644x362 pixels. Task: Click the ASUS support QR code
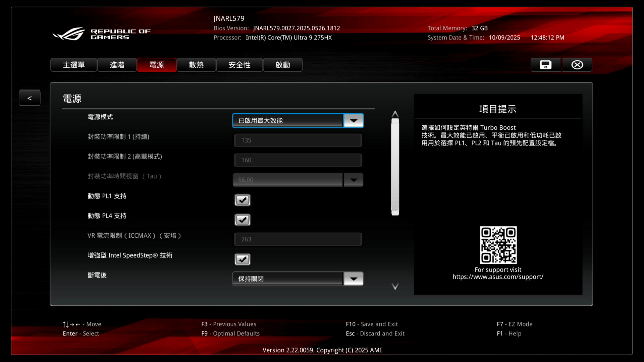(498, 245)
